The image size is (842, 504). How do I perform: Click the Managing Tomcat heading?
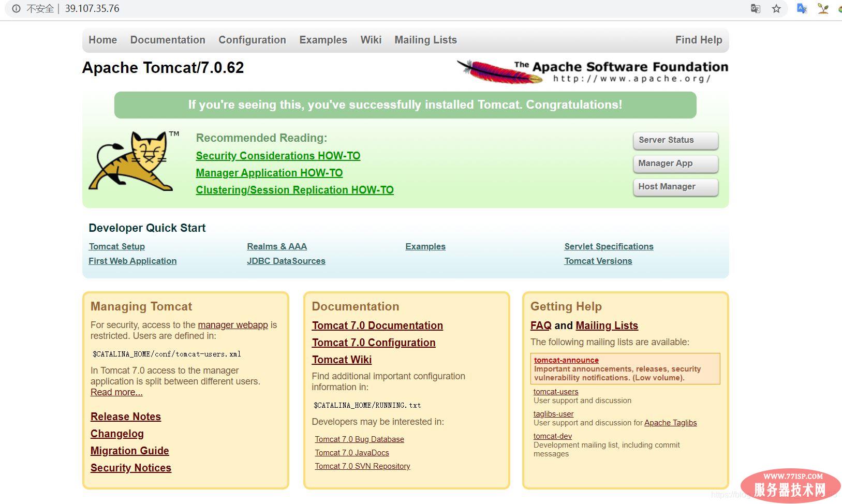pos(141,306)
